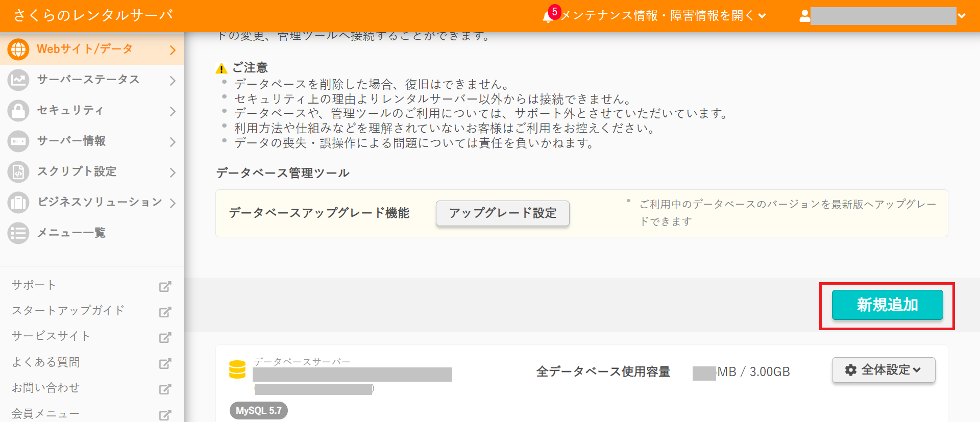Click the データベースサーバー label
Image resolution: width=980 pixels, height=422 pixels.
pos(302,361)
